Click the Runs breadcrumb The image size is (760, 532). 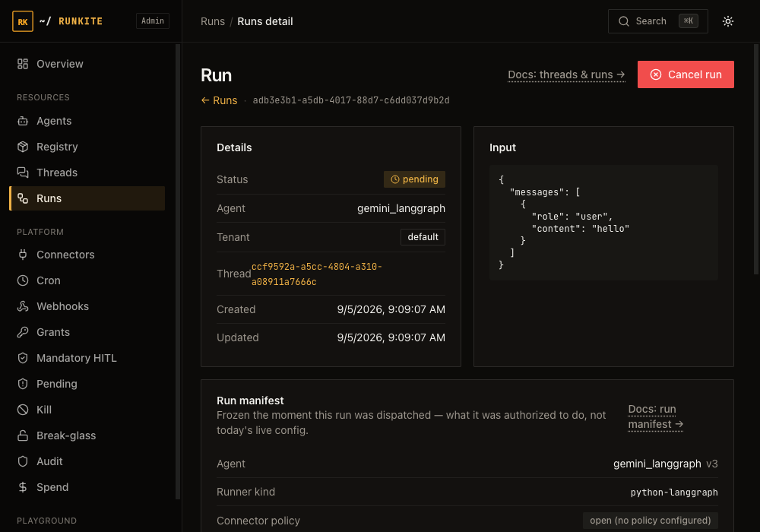pos(213,21)
